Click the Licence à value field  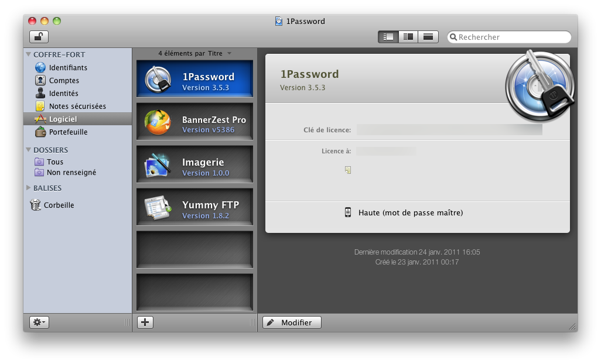pyautogui.click(x=386, y=151)
